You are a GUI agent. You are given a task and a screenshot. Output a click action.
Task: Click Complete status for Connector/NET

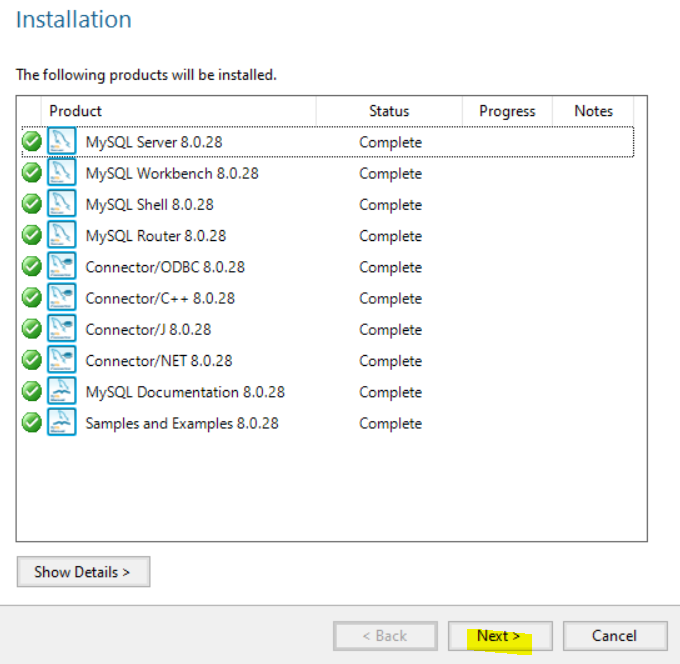tap(390, 361)
